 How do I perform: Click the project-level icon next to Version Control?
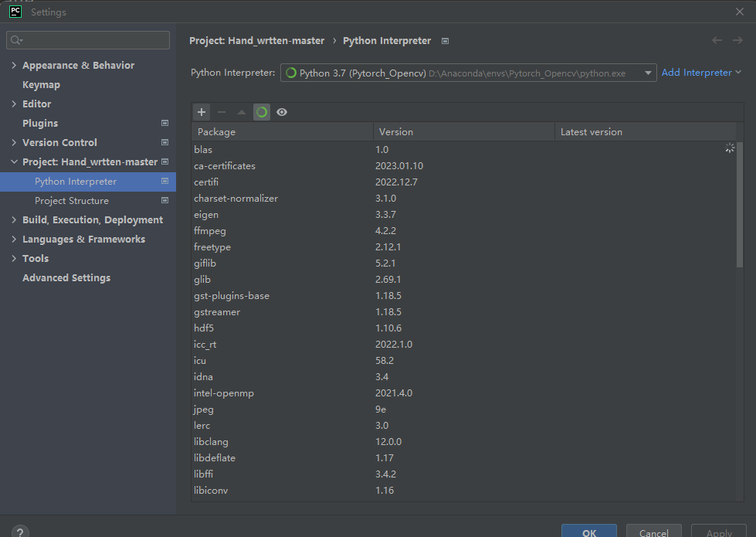pos(165,142)
